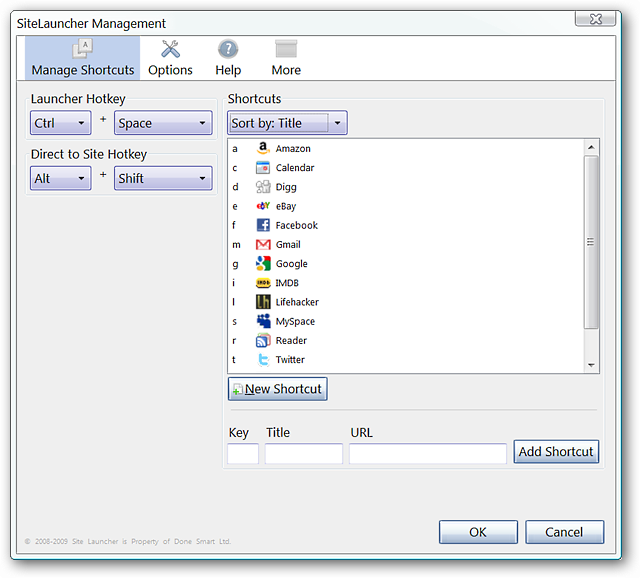The image size is (640, 578).
Task: Click the URL input field
Action: tap(428, 454)
